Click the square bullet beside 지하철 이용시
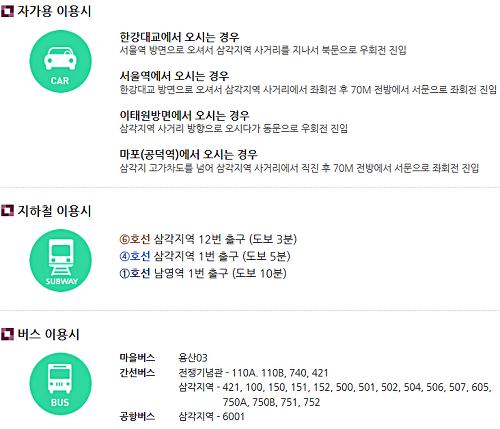Screen dimensions: 500x429 coord(7,211)
